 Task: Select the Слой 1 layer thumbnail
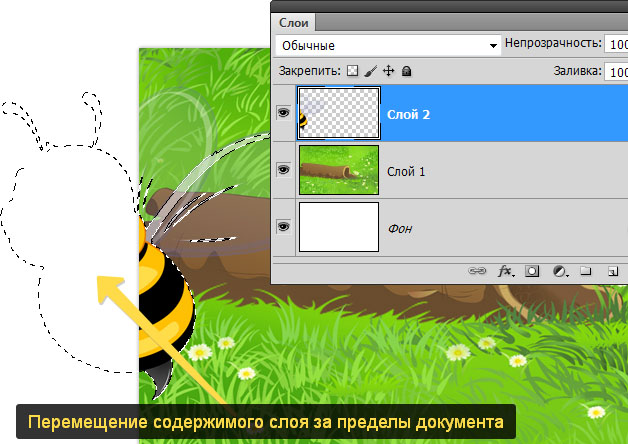(x=339, y=170)
